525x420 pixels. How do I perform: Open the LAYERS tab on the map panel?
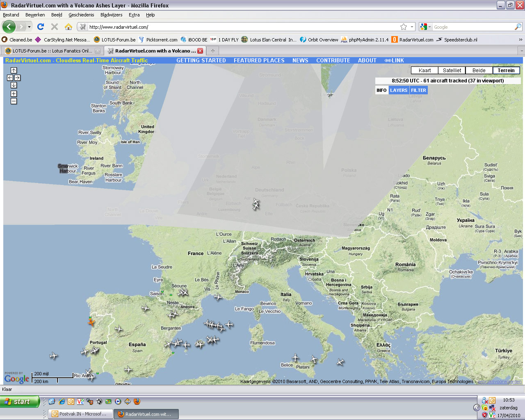[x=399, y=90]
